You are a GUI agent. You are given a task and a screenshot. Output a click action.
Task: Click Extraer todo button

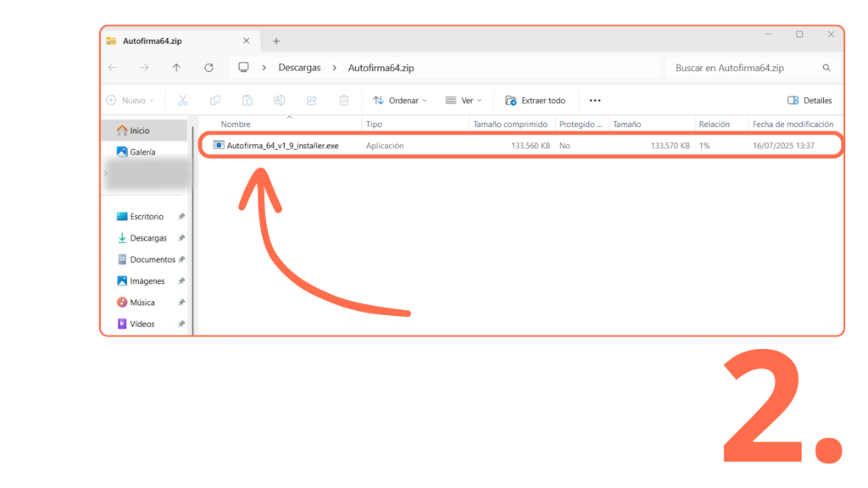535,100
